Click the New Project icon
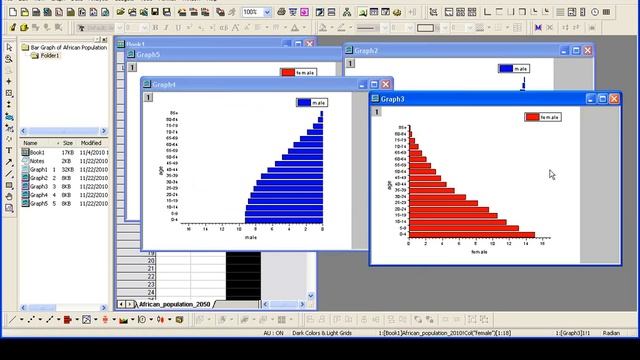This screenshot has height=360, width=640. (13, 12)
